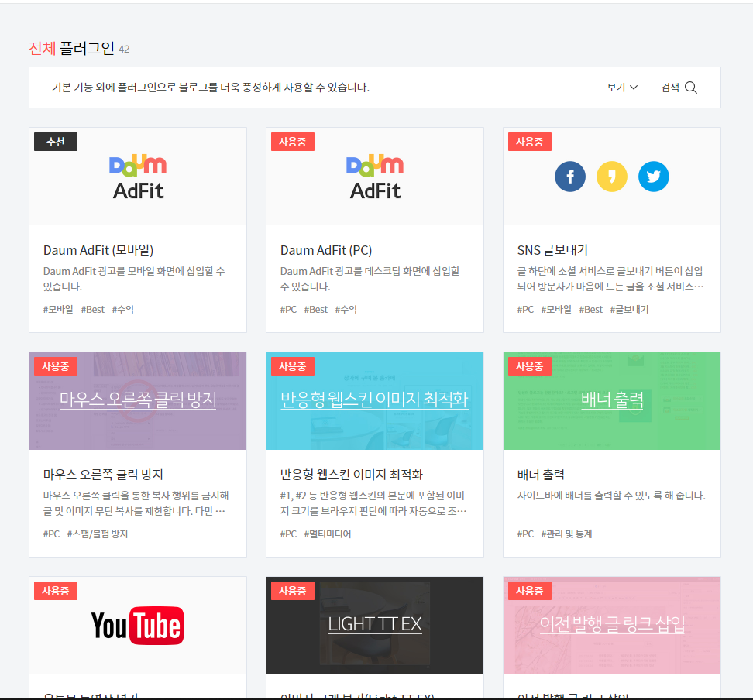Click #스팸/불펌 방지 tag
The height and width of the screenshot is (700, 753).
(98, 534)
